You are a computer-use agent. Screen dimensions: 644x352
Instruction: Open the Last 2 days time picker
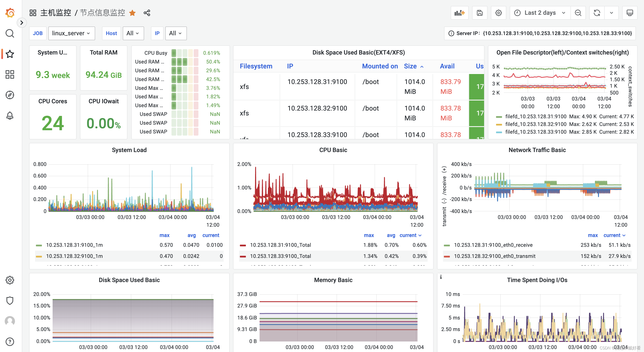point(540,13)
